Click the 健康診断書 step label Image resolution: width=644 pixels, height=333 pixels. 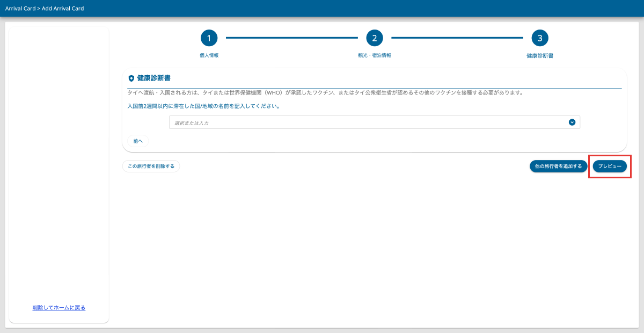540,54
